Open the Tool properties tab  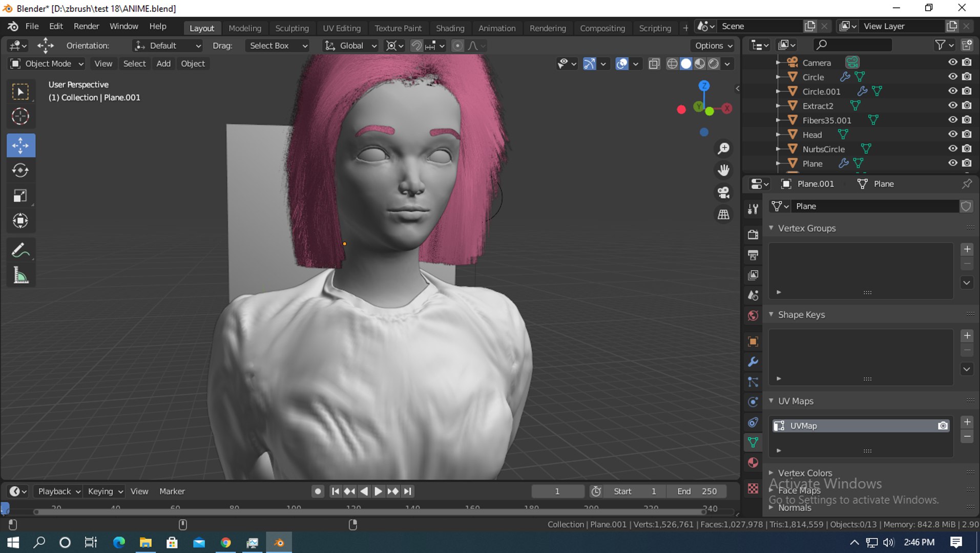(753, 209)
